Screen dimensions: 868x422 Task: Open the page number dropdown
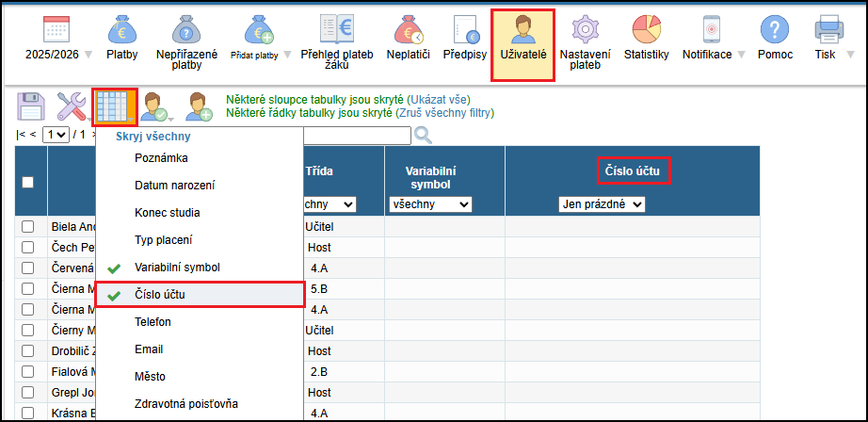[x=56, y=136]
